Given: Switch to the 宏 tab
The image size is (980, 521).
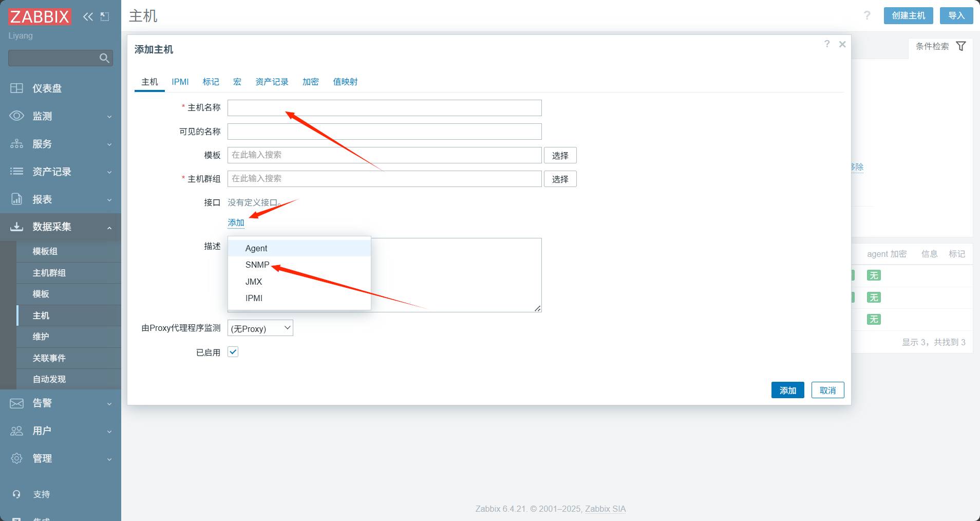Looking at the screenshot, I should (x=237, y=82).
